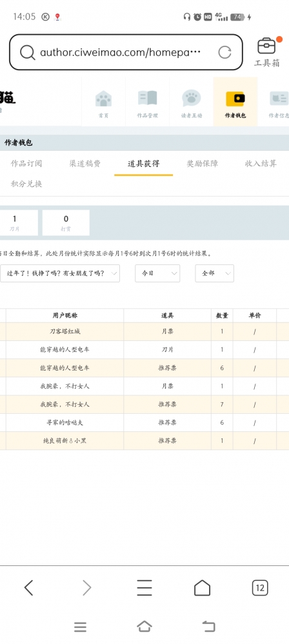Tap the 作者钱包 section heading
This screenshot has height=644, width=289.
(19, 143)
